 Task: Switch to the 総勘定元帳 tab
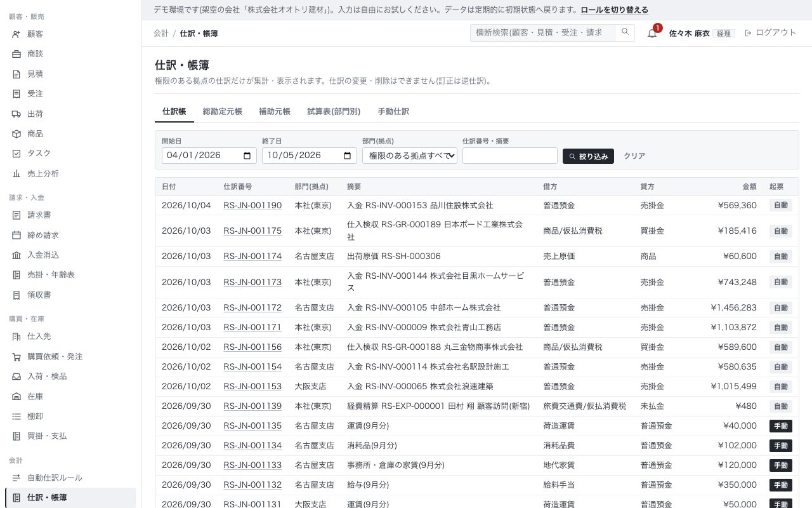pyautogui.click(x=223, y=112)
